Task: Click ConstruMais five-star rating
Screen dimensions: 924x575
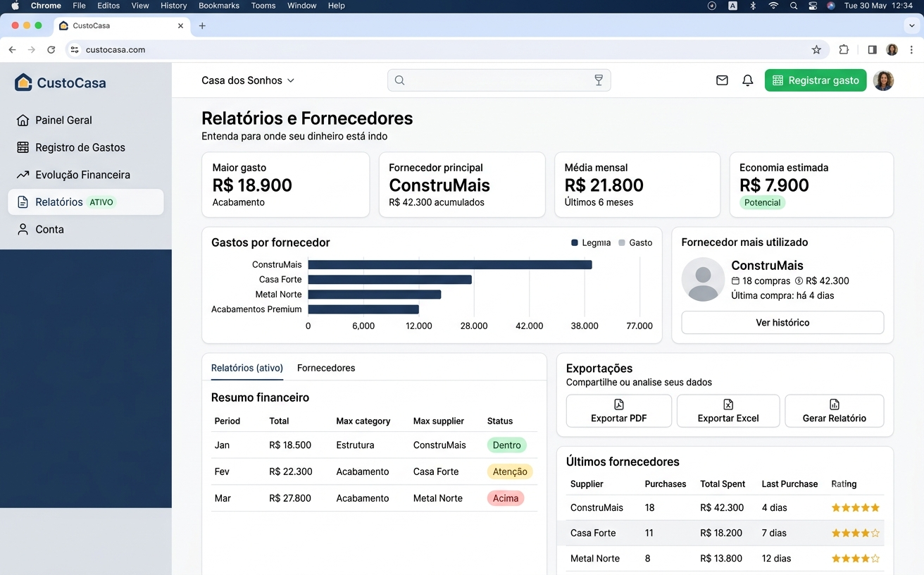Action: [x=856, y=507]
